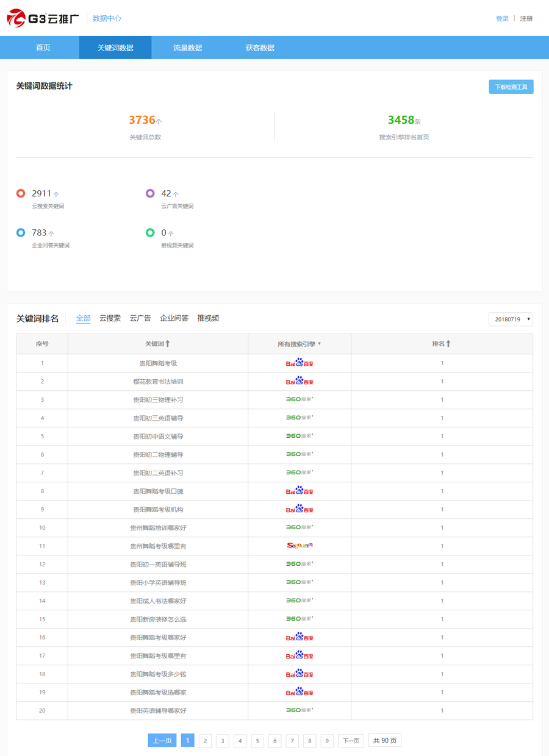Go to page 9

pos(327,741)
